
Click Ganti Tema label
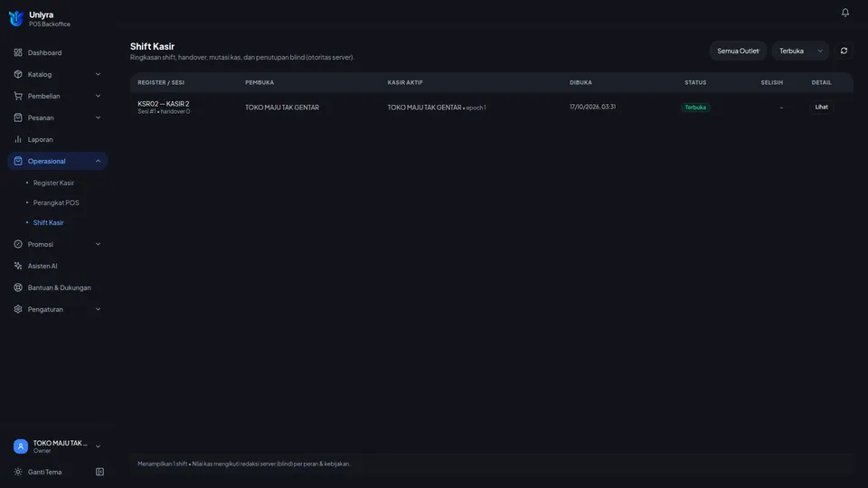coord(45,472)
